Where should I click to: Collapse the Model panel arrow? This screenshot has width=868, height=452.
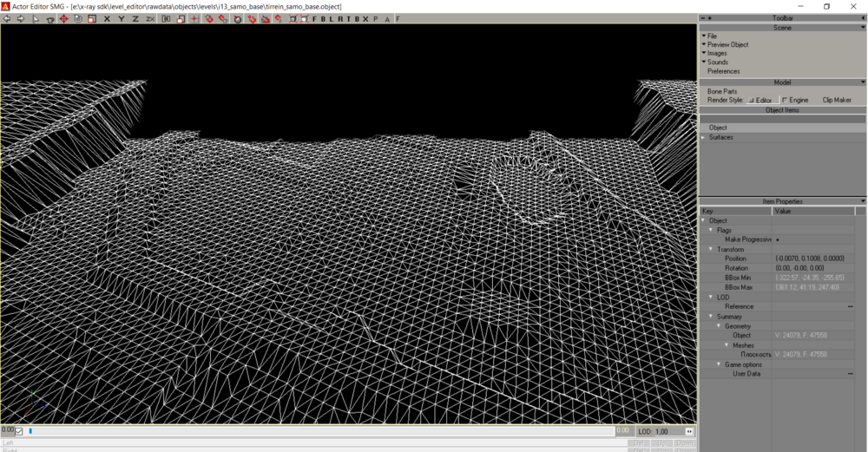[x=863, y=82]
